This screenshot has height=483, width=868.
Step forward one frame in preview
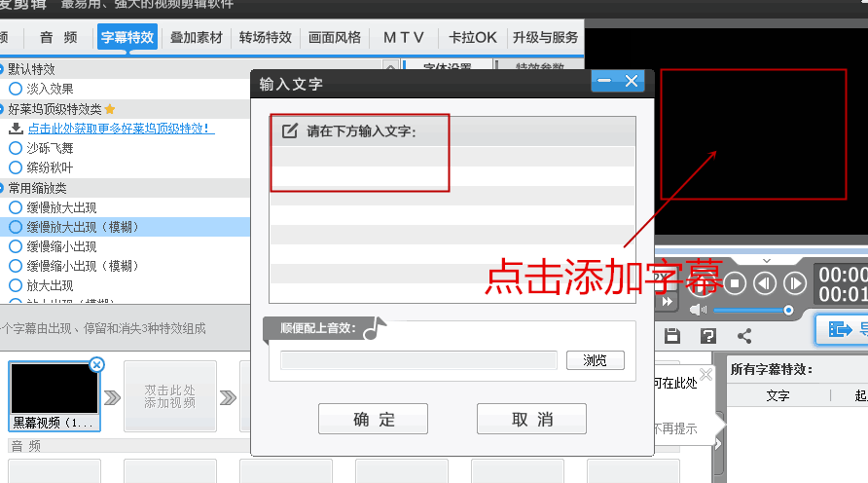tap(795, 283)
